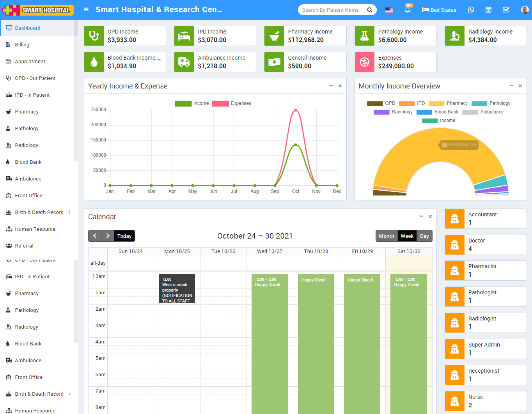Toggle Expenses series in yearly chart legend
The width and height of the screenshot is (532, 414).
coord(232,103)
